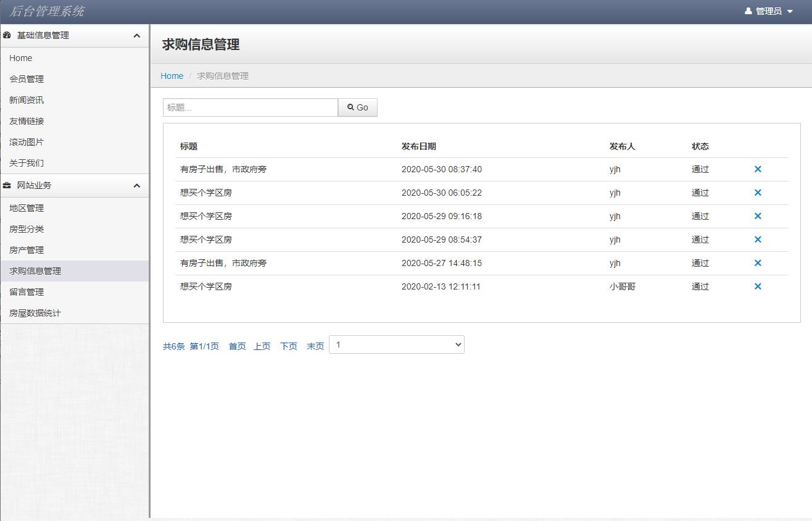Open the Home breadcrumb link
Screen dimensions: 812x521
(x=172, y=76)
